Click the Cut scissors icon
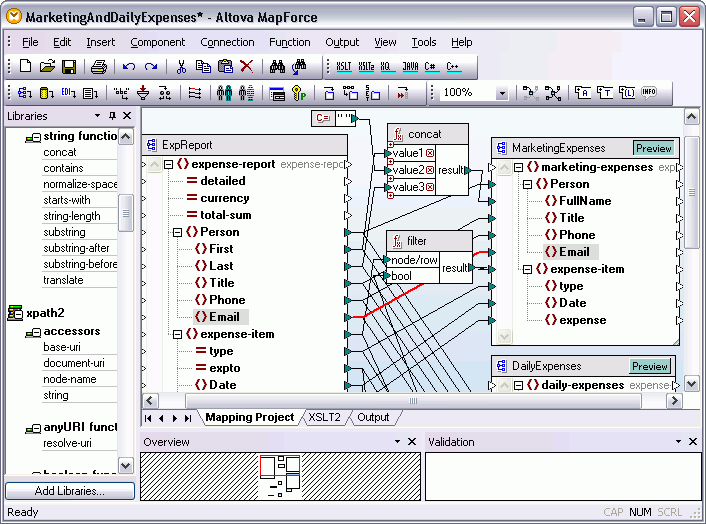This screenshot has width=706, height=524. pyautogui.click(x=181, y=67)
